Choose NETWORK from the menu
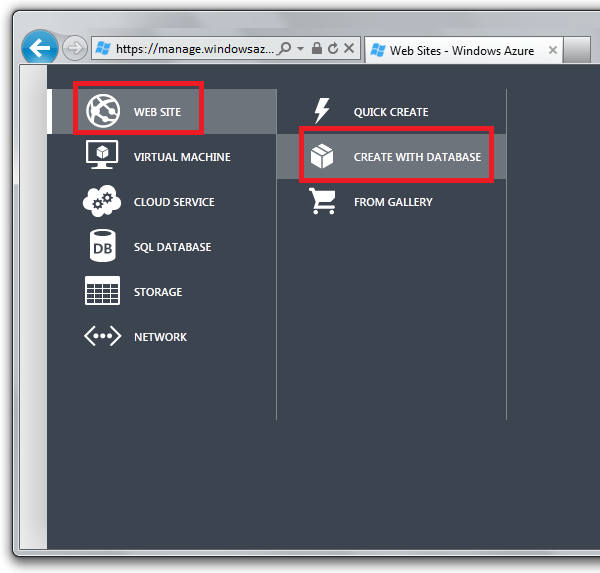 coord(160,337)
